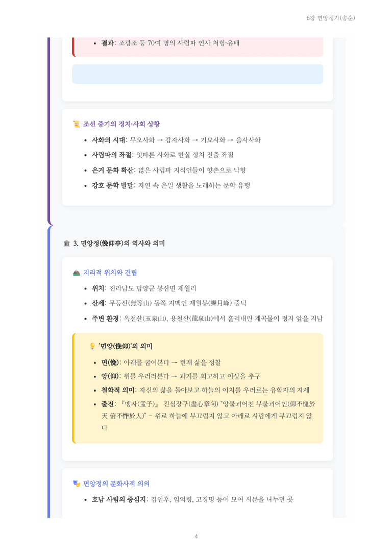Click the mountain icon beside 지리적 위치와 건립
The image size is (392, 555).
tap(77, 273)
